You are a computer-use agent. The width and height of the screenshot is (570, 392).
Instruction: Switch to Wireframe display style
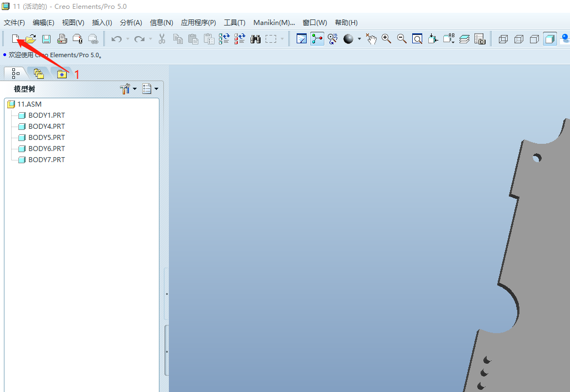pyautogui.click(x=503, y=39)
